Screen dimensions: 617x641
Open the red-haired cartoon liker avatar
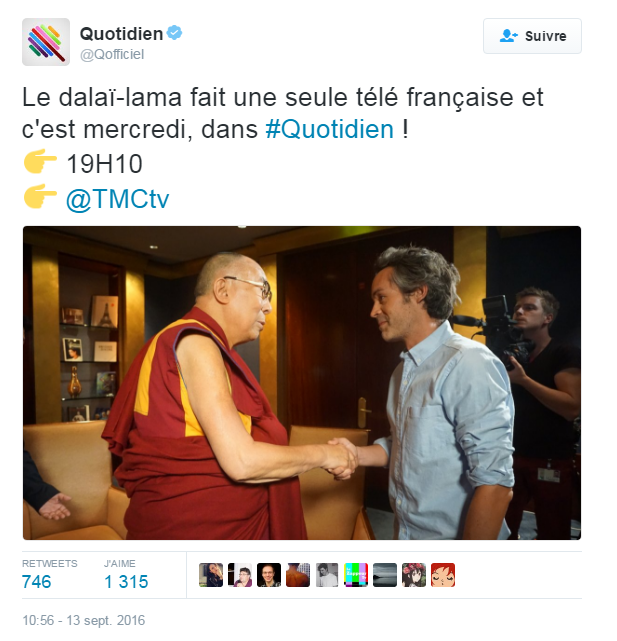pos(443,575)
